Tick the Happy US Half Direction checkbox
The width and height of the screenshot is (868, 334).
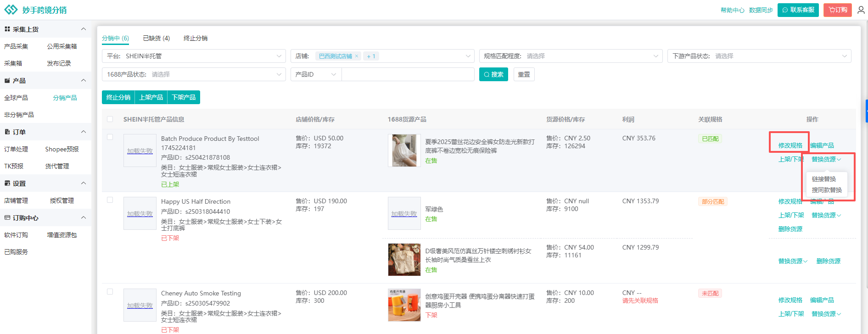(110, 200)
